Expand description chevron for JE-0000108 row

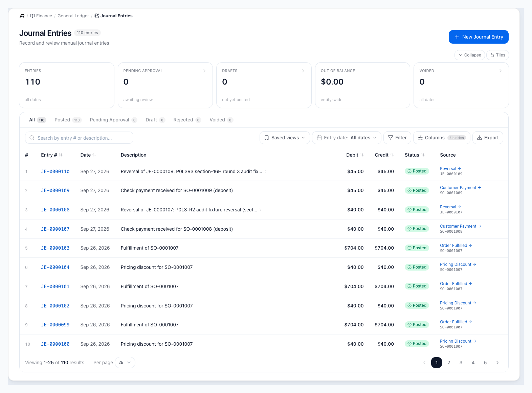pyautogui.click(x=261, y=210)
